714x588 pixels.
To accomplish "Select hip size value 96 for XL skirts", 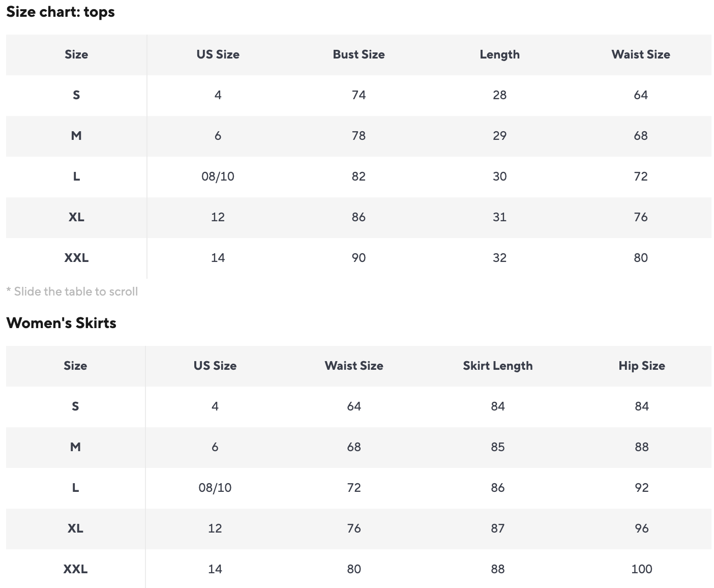I will 641,528.
